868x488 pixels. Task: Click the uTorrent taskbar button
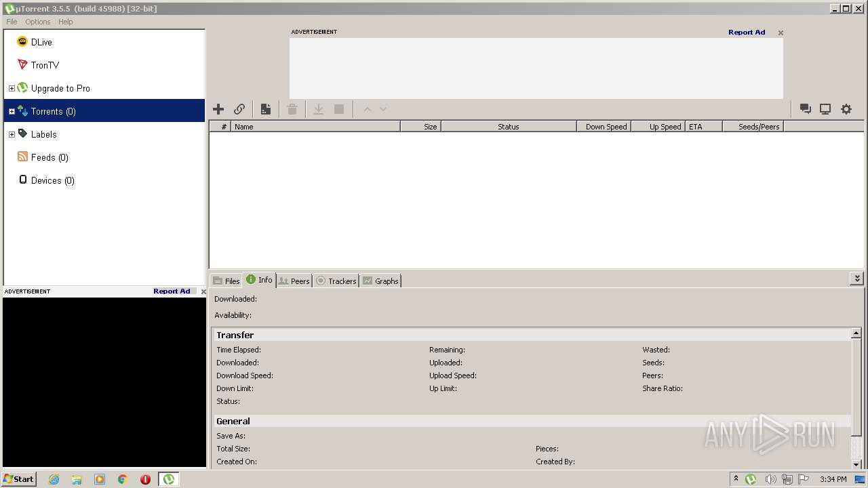(168, 479)
